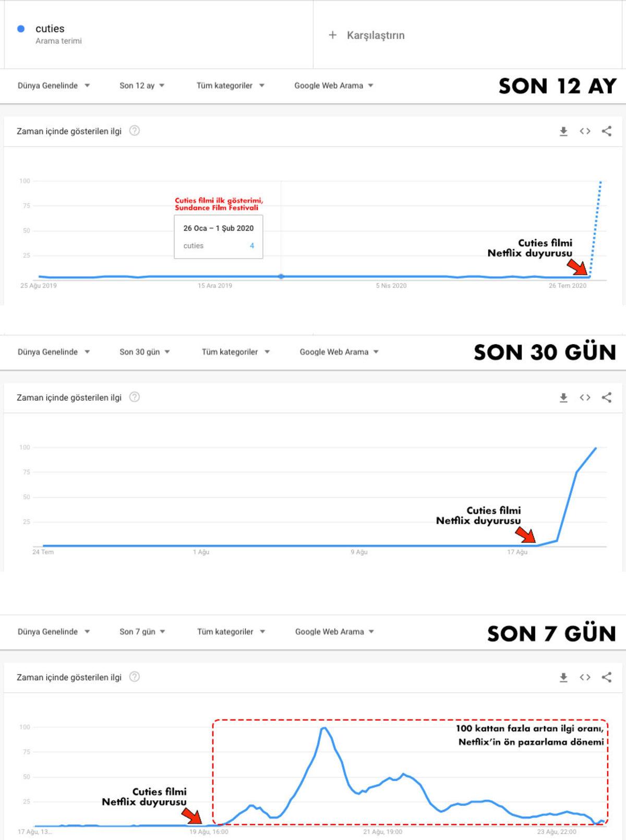Click the 'cuties' search term box
This screenshot has width=626, height=840.
click(50, 29)
